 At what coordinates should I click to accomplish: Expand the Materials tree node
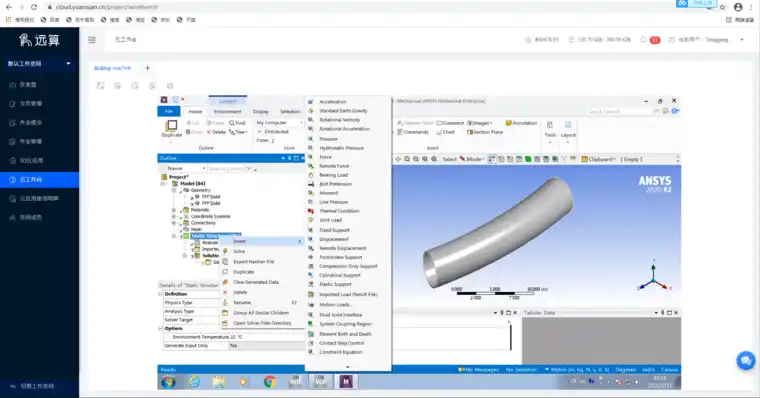[x=174, y=210]
